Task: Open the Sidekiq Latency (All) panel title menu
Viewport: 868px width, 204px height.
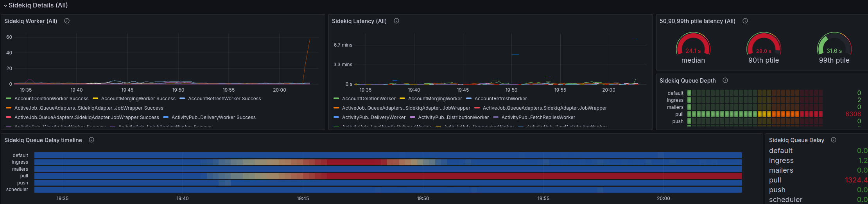Action: (x=359, y=21)
